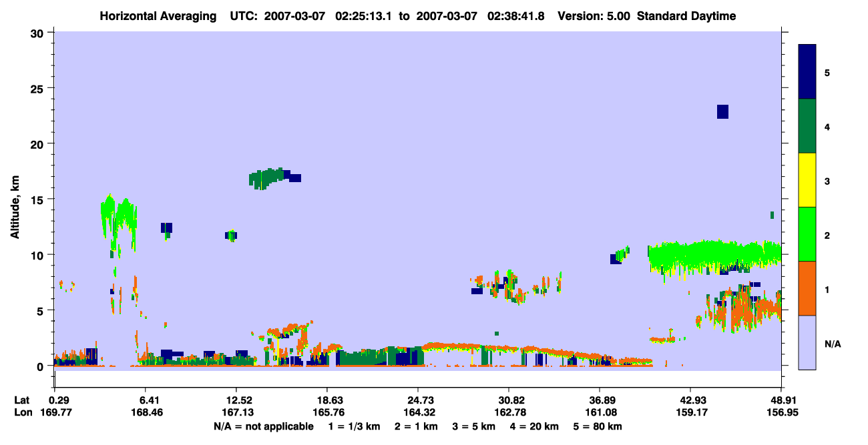Click the '1 = 1/3 km' legend text
The width and height of the screenshot is (868, 445).
click(x=354, y=426)
